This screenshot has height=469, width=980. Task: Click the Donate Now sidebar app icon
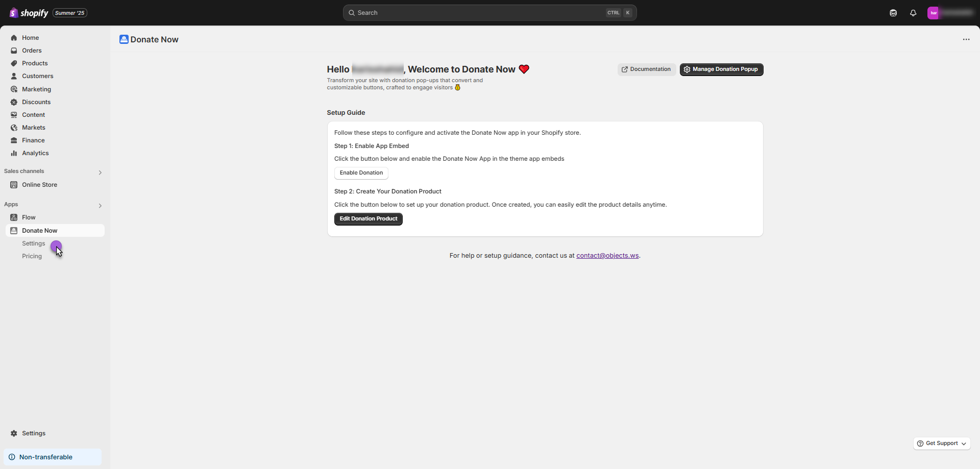14,231
